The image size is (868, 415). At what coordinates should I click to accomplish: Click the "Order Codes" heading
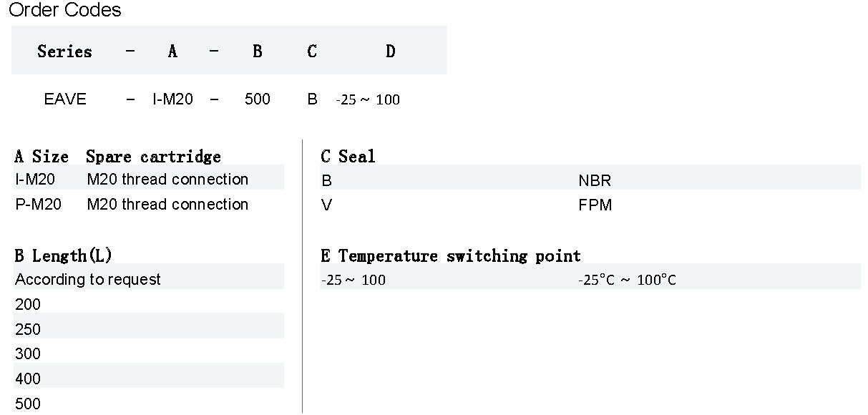click(x=65, y=11)
